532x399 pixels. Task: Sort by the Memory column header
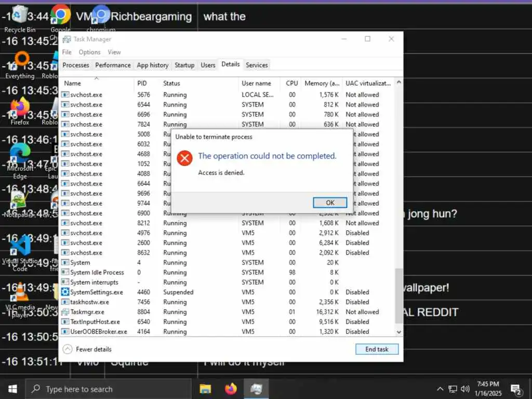(x=322, y=83)
